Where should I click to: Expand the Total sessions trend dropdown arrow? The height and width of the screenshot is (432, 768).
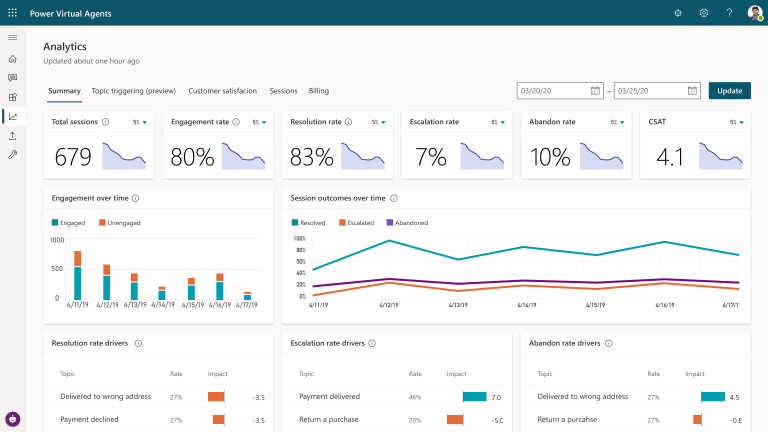click(144, 122)
